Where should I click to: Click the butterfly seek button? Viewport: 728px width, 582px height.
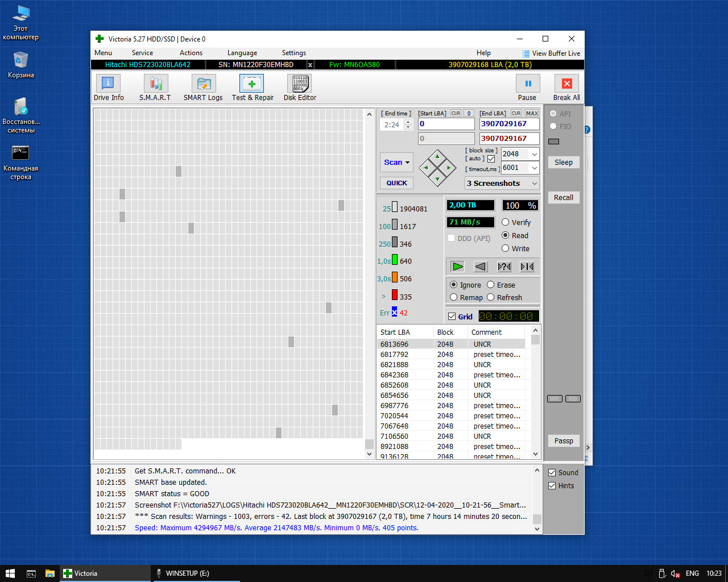coord(527,267)
